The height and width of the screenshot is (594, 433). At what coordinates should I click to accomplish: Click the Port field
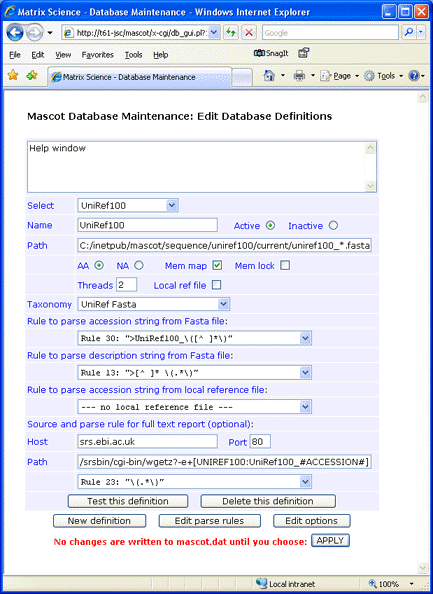[260, 442]
